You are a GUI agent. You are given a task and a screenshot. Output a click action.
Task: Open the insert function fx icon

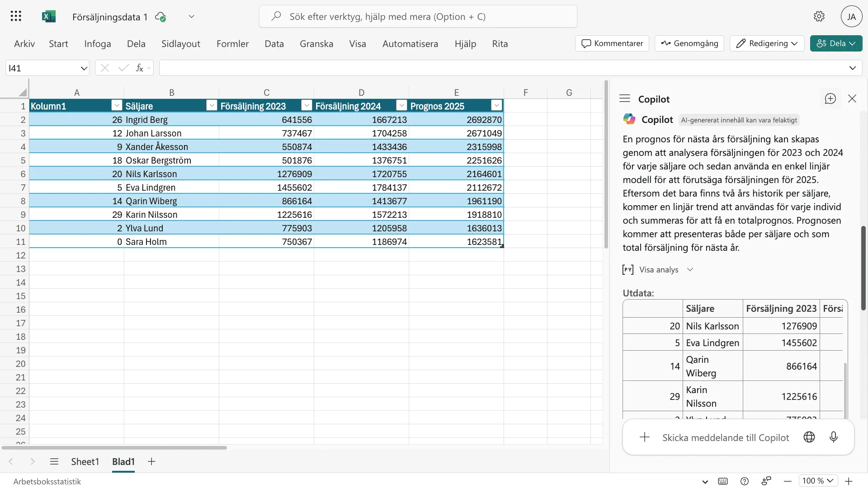[140, 68]
